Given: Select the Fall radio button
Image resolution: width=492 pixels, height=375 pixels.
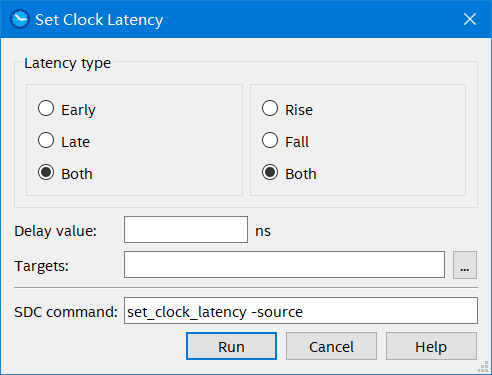Looking at the screenshot, I should (x=270, y=140).
